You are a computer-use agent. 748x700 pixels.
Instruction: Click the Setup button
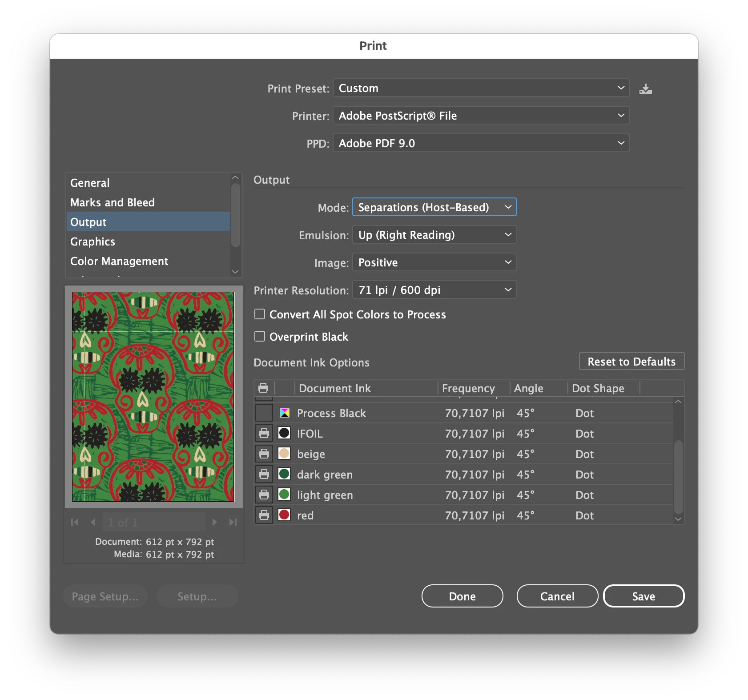click(197, 596)
